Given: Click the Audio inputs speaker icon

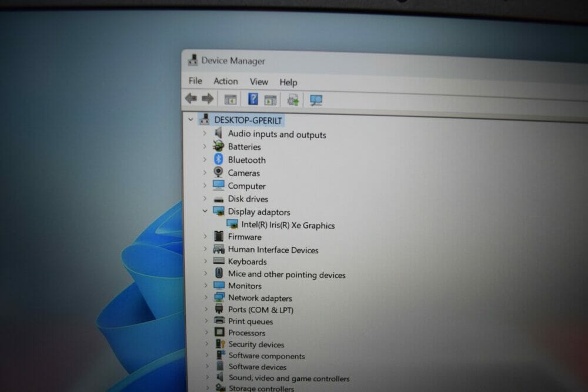Looking at the screenshot, I should [219, 133].
